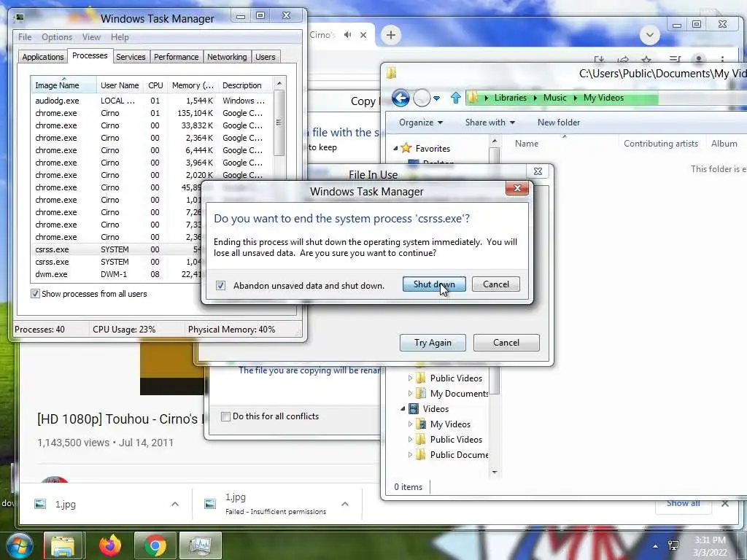Sort processes by Image Name column
The width and height of the screenshot is (747, 560).
pos(63,85)
